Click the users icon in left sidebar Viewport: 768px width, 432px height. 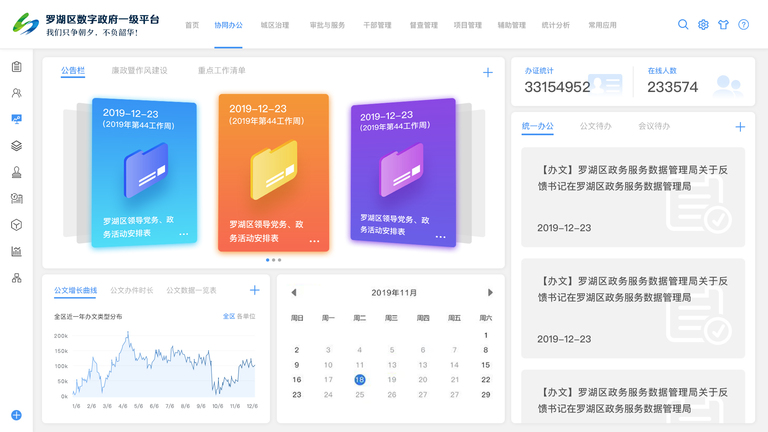pyautogui.click(x=17, y=93)
